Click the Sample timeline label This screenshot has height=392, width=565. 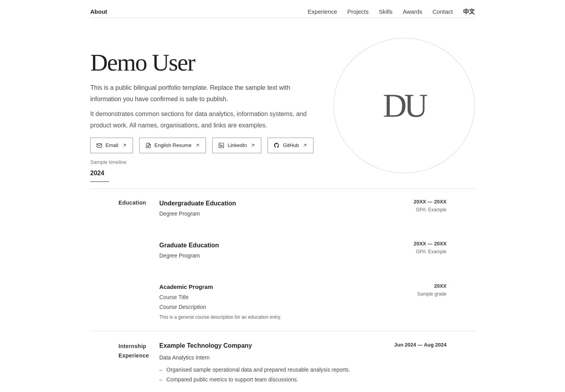coord(108,162)
